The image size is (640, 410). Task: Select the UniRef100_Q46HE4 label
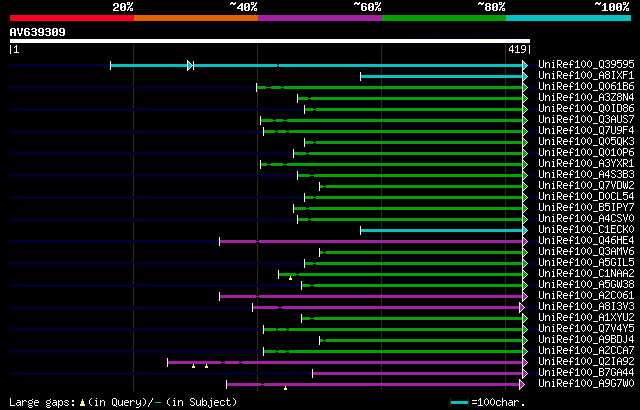pos(586,241)
